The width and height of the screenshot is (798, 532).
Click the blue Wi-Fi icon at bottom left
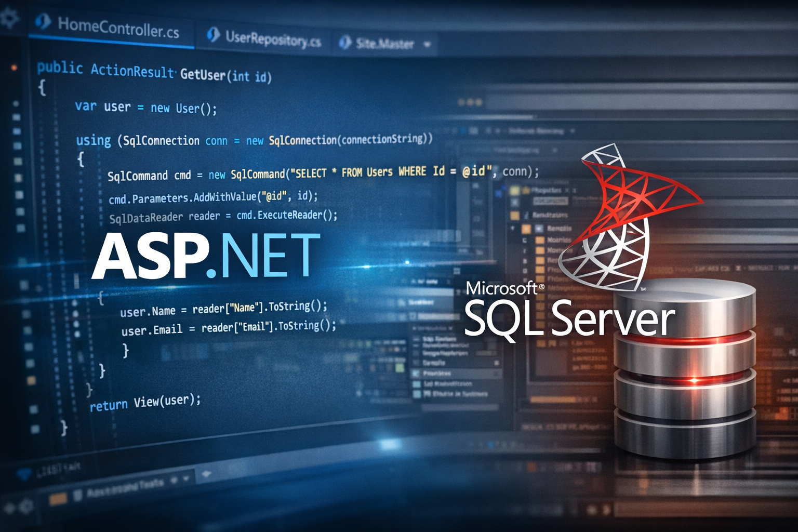24,473
